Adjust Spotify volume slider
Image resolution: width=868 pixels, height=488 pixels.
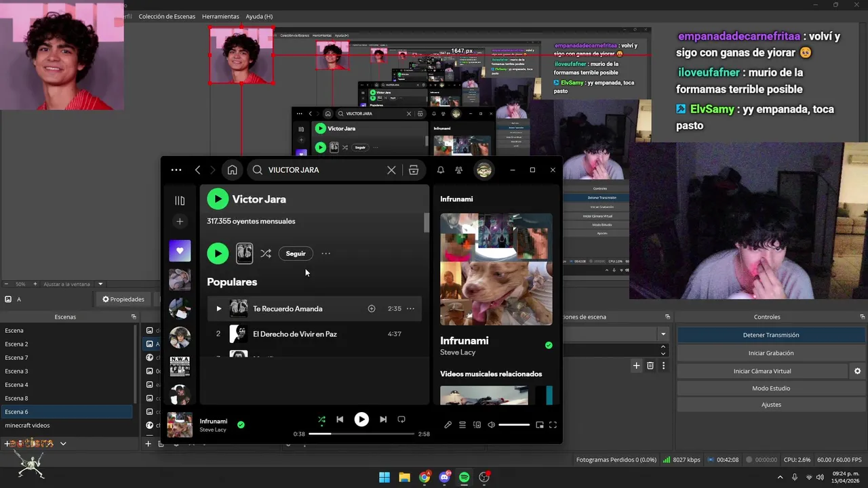coord(514,425)
